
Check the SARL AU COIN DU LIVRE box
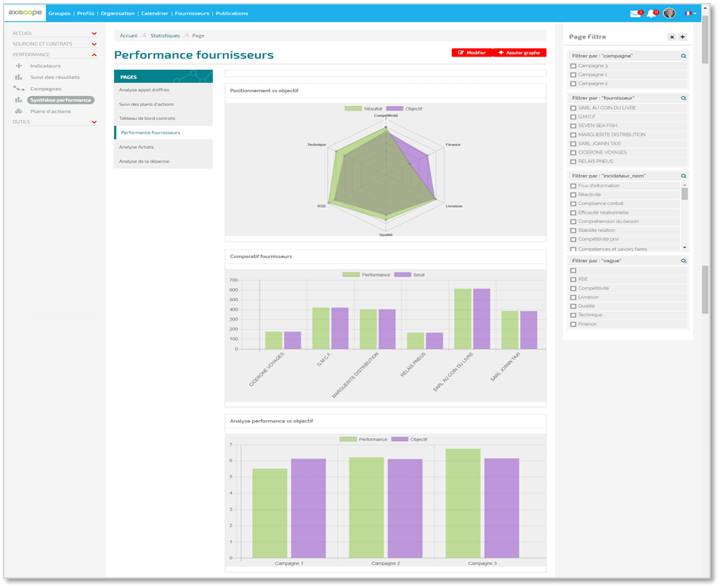point(573,108)
